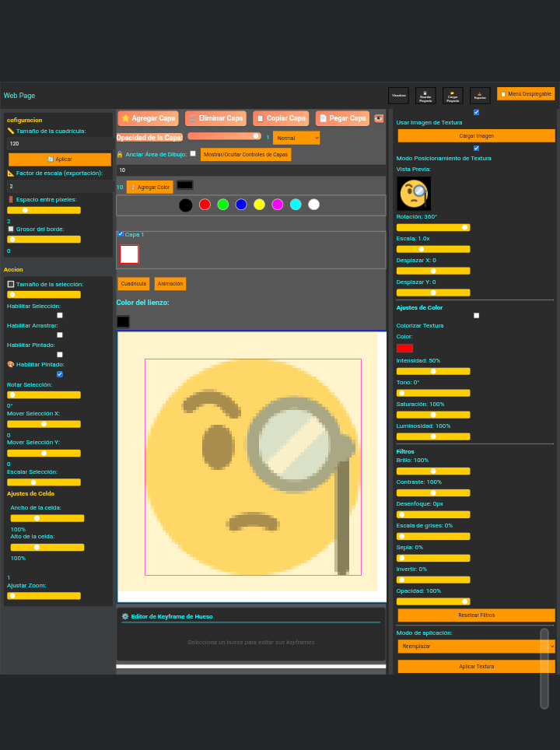Image resolution: width=560 pixels, height=750 pixels.
Task: Toggle the Modo Posicionamiento de Textura checkbox
Action: [476, 149]
